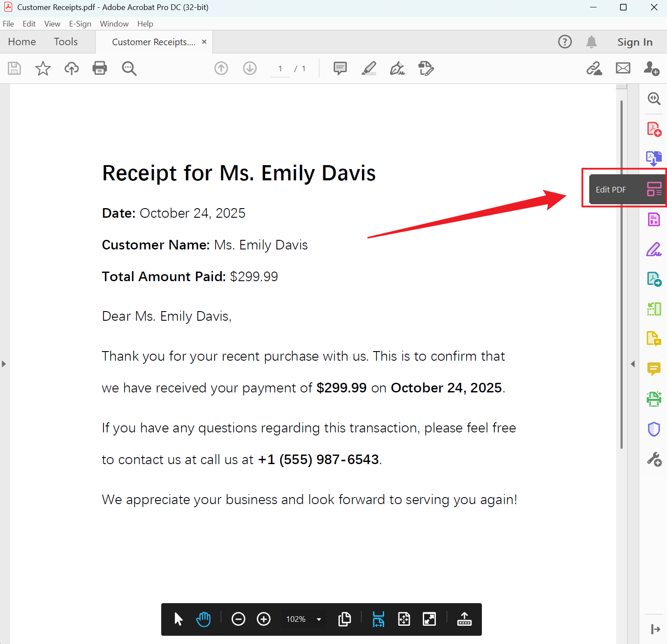This screenshot has height=644, width=667.
Task: Toggle full screen mode button
Action: tap(429, 619)
